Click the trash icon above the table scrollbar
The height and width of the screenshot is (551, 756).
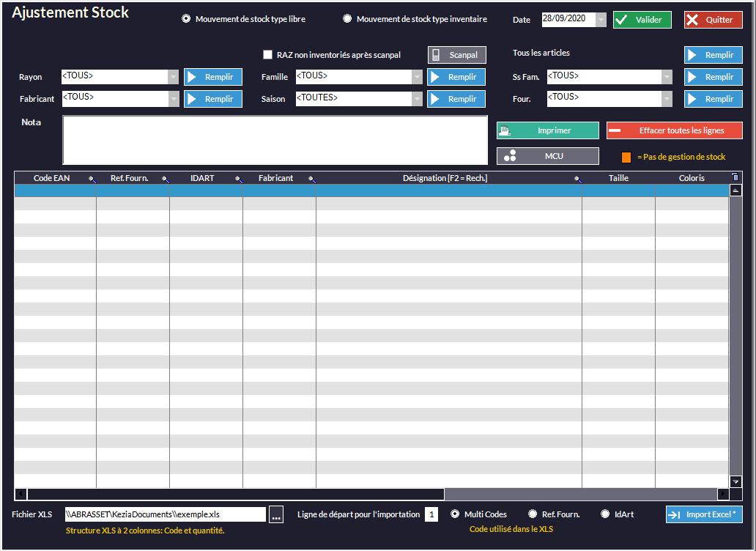click(735, 177)
